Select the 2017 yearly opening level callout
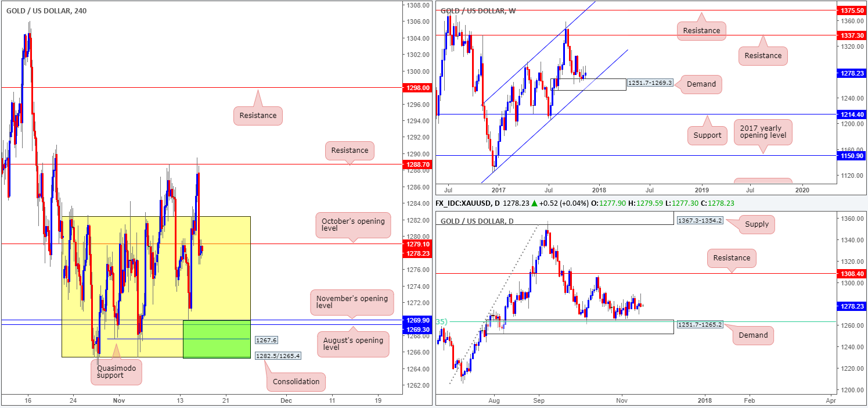 (763, 133)
